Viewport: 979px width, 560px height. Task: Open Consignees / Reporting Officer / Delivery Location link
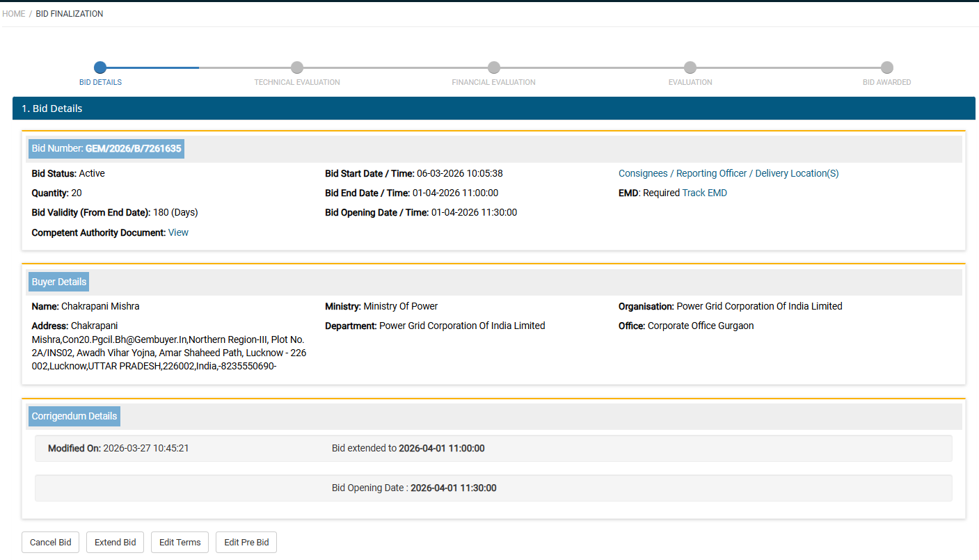coord(729,173)
